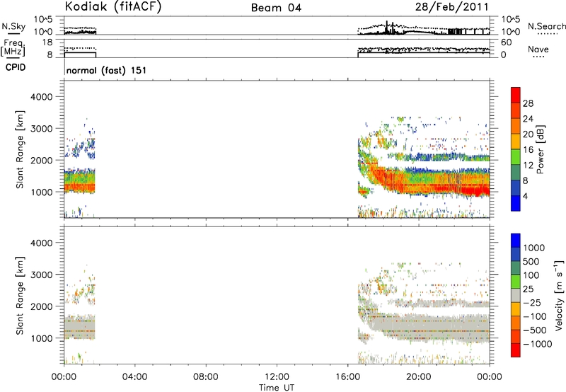Click the 20:00 time tick label
566x392 pixels.
coord(419,377)
